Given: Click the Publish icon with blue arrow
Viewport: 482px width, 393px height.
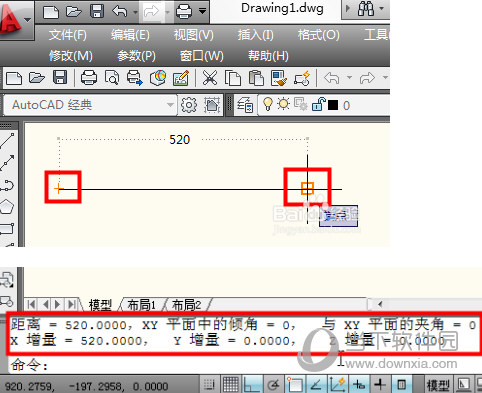Looking at the screenshot, I should [135, 78].
